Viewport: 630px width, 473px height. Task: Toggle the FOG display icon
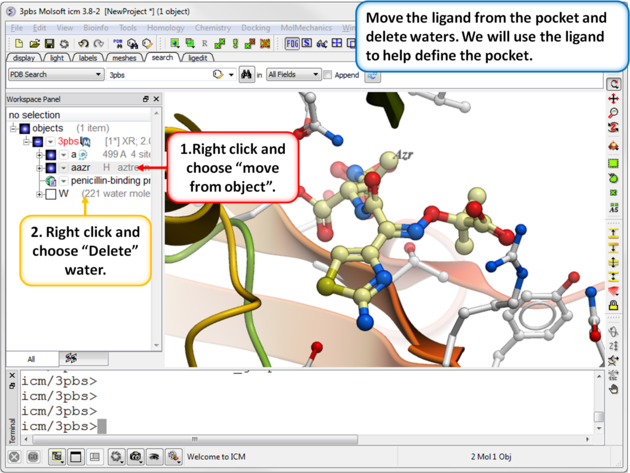(x=293, y=44)
